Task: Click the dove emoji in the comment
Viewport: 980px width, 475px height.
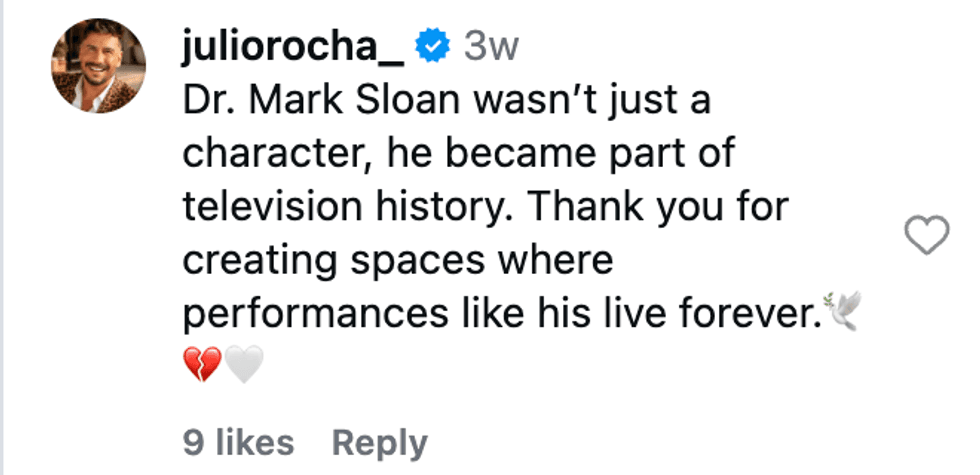Action: click(841, 314)
